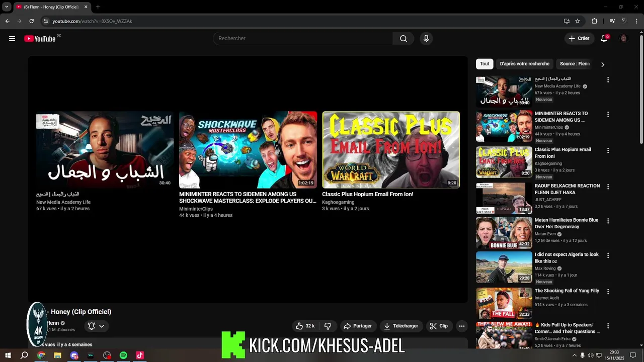Open Chrome extensions puzzle icon
Viewport: 644px width, 362px height.
pos(595,21)
